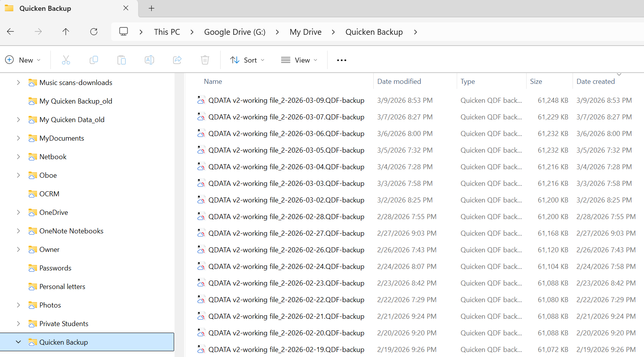
Task: Select the OCRM folder in tree
Action: pyautogui.click(x=49, y=194)
